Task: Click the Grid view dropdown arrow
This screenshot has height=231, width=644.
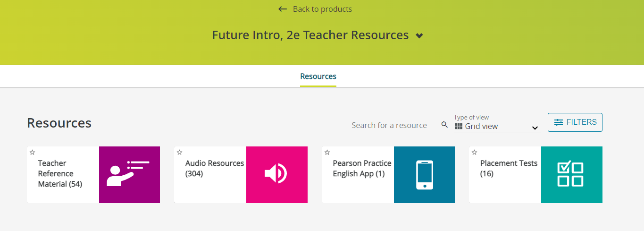Action: coord(535,128)
